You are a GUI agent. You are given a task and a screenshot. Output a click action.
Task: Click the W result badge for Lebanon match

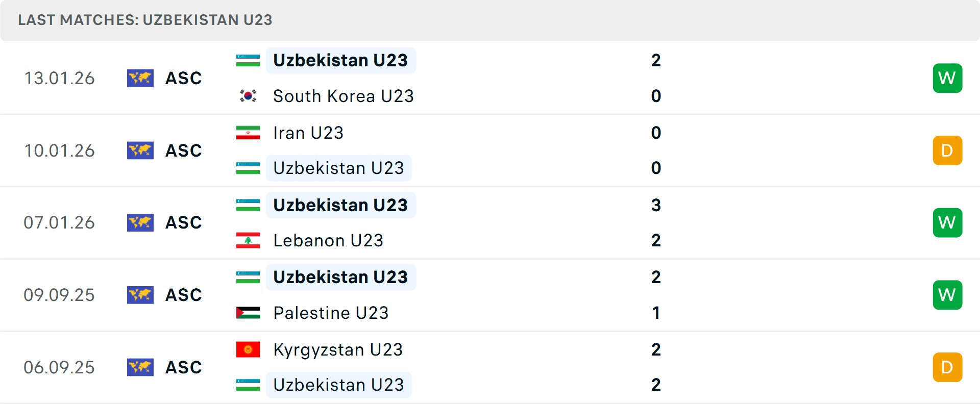[947, 223]
